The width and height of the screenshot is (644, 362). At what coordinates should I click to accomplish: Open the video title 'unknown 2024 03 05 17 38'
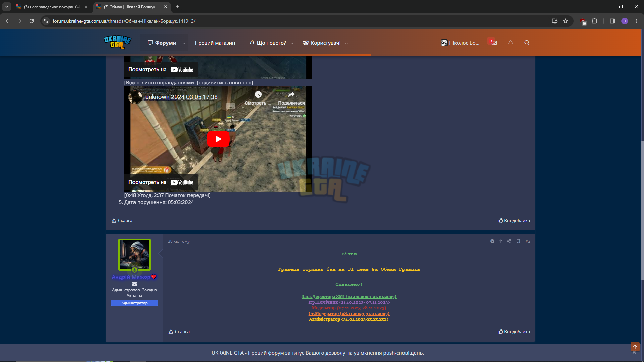(181, 97)
